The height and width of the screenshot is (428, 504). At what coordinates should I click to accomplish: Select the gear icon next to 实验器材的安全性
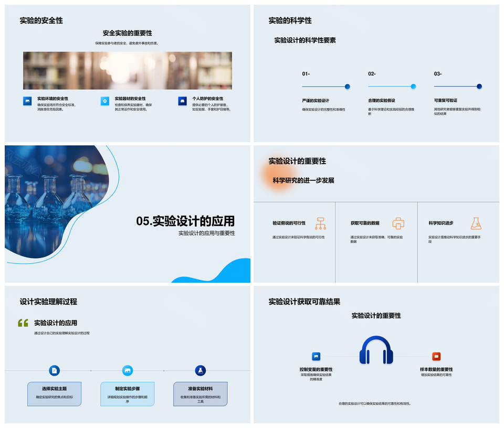[x=105, y=101]
